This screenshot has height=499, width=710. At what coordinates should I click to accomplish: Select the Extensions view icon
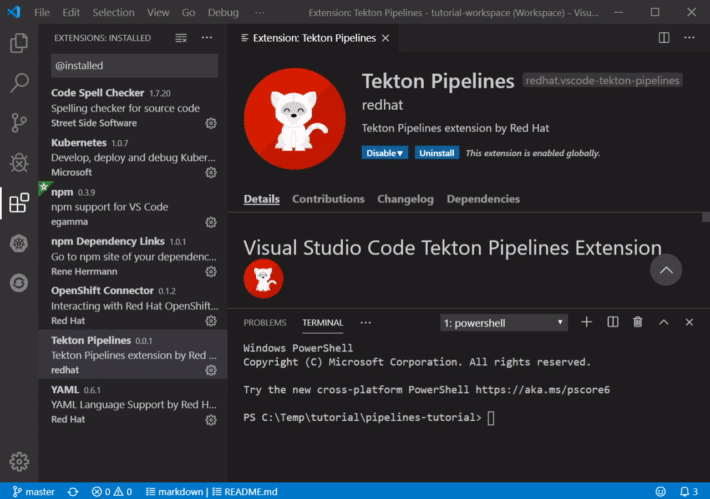(x=19, y=203)
